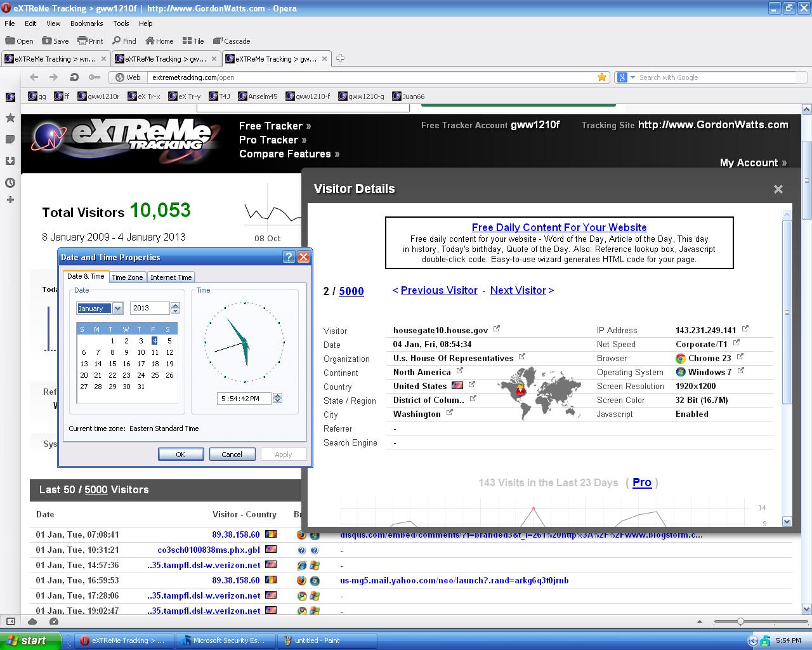Open the password wand key icon
The height and width of the screenshot is (650, 812).
pos(94,77)
